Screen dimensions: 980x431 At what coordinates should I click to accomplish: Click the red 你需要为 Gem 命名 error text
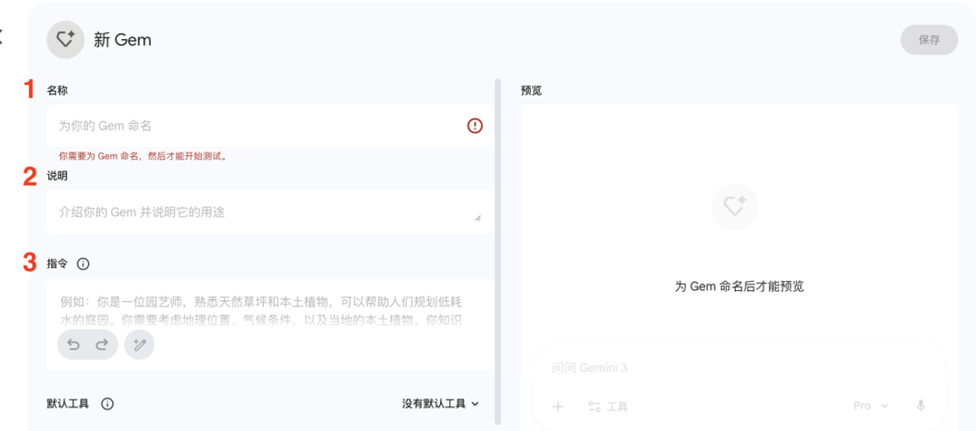point(142,156)
